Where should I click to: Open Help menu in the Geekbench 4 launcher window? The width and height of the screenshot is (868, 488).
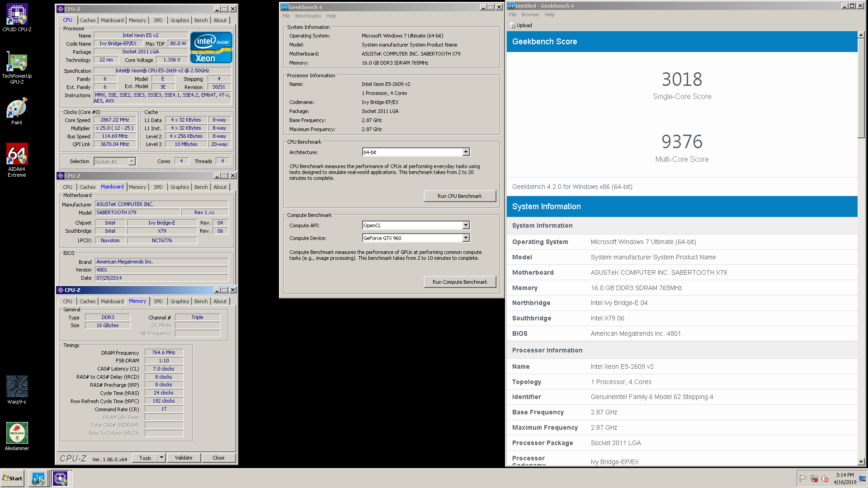click(331, 16)
